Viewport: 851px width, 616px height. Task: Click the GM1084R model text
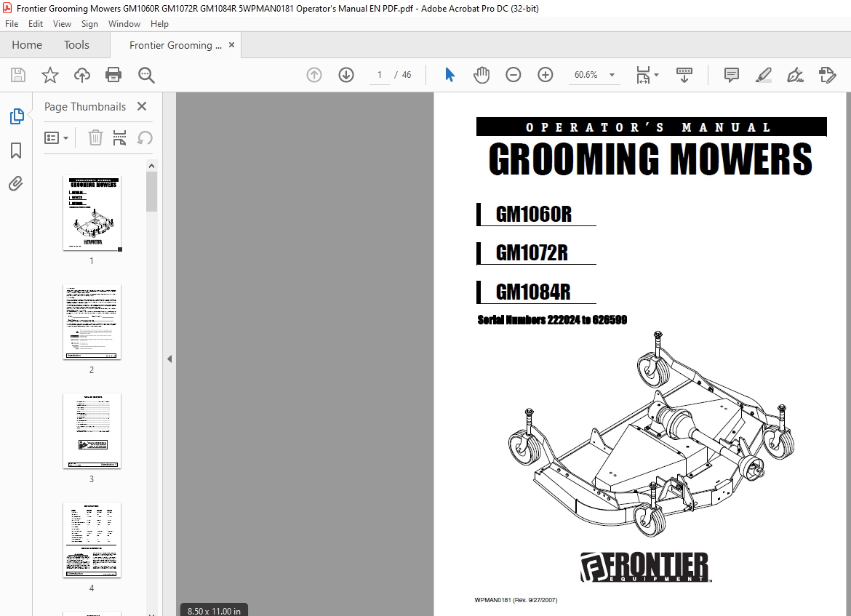click(533, 292)
